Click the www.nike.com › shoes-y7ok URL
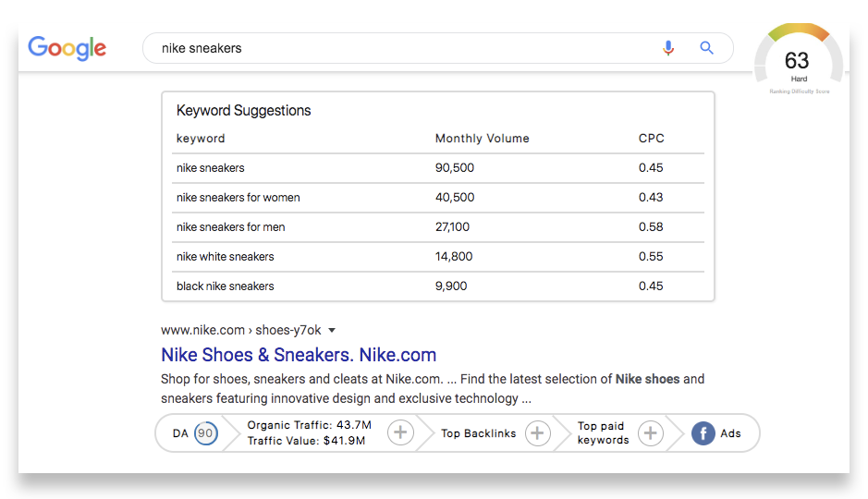The height and width of the screenshot is (499, 868). tap(241, 330)
